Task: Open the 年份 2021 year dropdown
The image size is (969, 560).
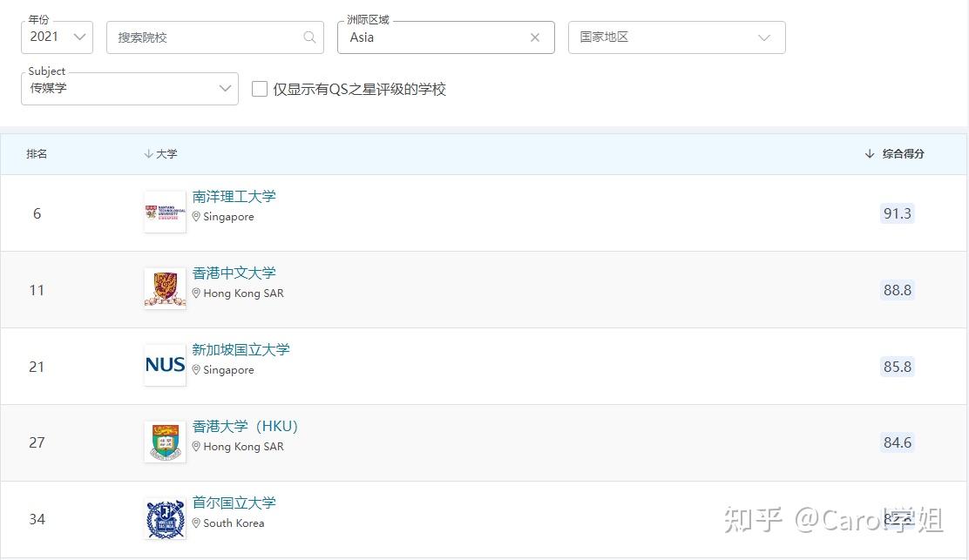Action: click(x=57, y=37)
